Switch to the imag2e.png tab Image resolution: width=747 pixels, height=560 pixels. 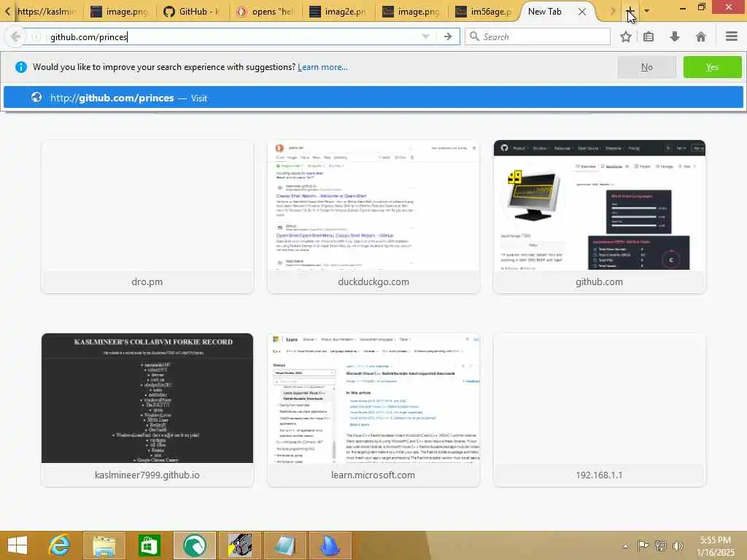[x=338, y=12]
